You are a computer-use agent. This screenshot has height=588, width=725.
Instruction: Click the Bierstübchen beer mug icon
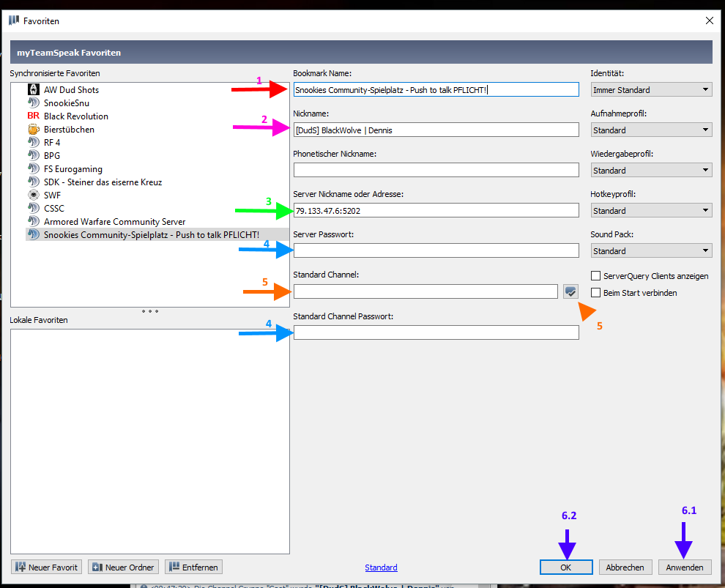click(33, 129)
